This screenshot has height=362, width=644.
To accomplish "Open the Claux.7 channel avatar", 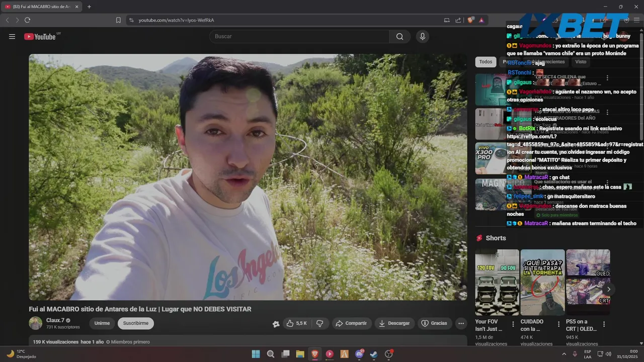I will tap(35, 323).
